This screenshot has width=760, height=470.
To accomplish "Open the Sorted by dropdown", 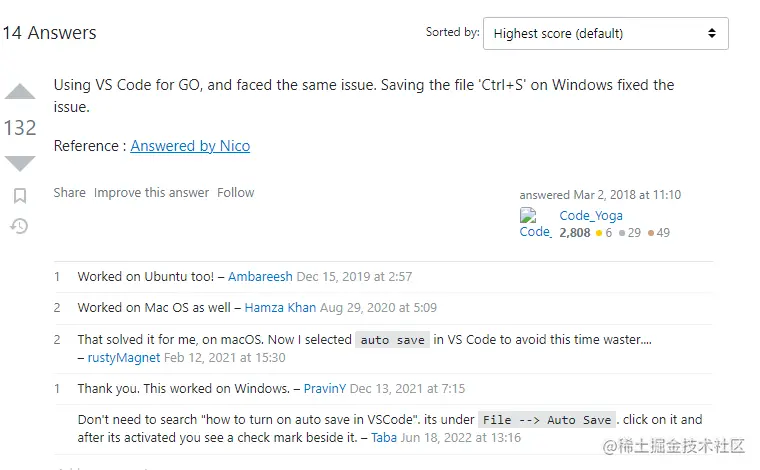I will pyautogui.click(x=605, y=33).
